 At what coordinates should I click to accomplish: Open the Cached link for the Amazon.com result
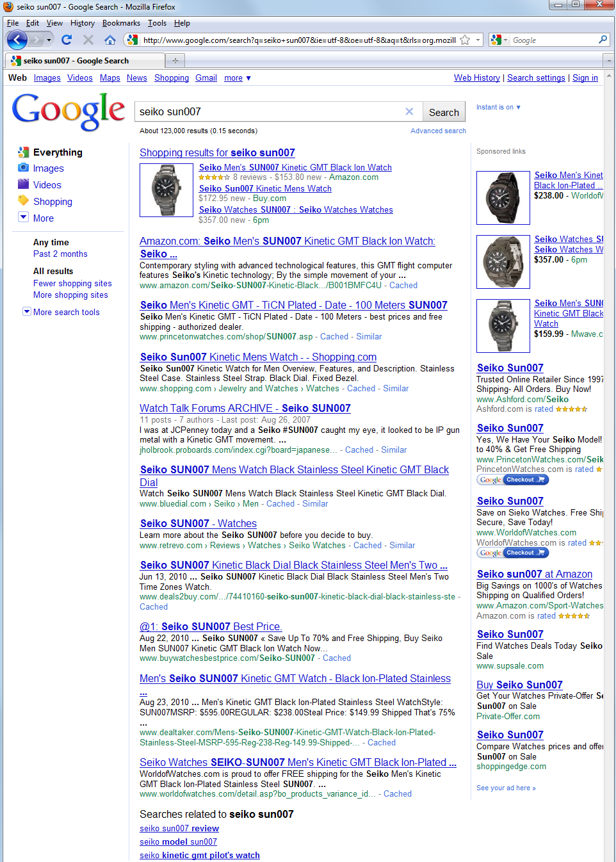[403, 286]
